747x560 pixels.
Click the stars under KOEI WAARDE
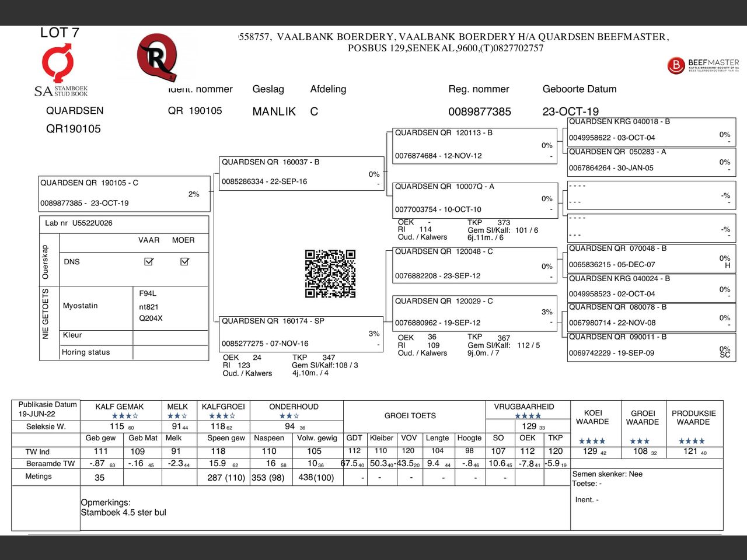[592, 441]
